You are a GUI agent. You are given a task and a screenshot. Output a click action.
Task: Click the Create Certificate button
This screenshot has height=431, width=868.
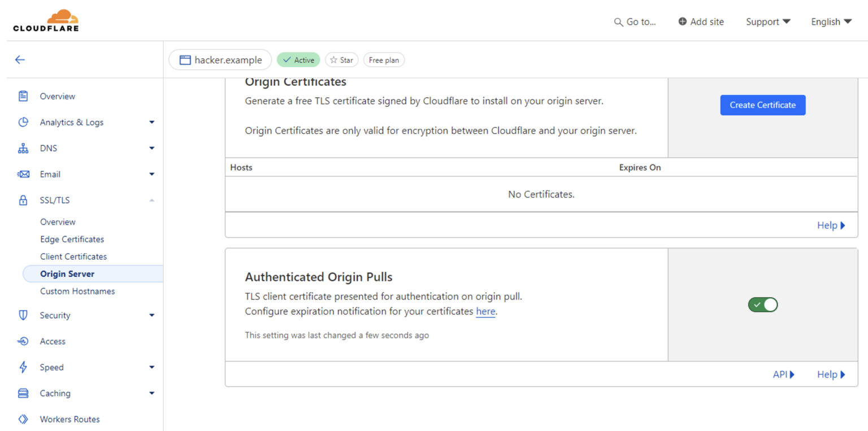[x=762, y=105]
